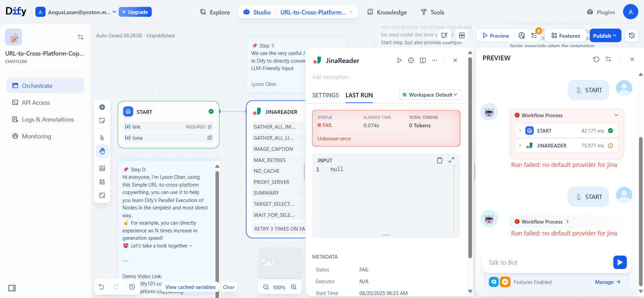This screenshot has height=298, width=644.
Task: Close the JinaReader panel
Action: (455, 61)
